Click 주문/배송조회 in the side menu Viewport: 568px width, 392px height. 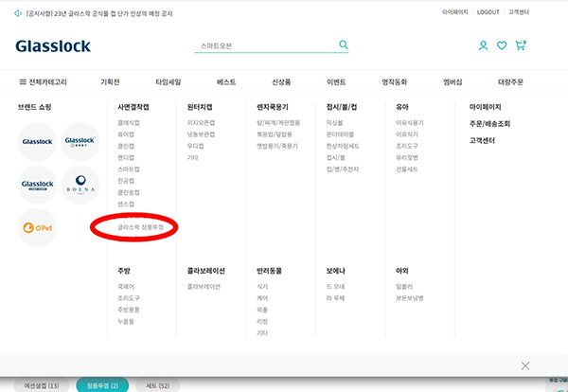[x=489, y=124]
